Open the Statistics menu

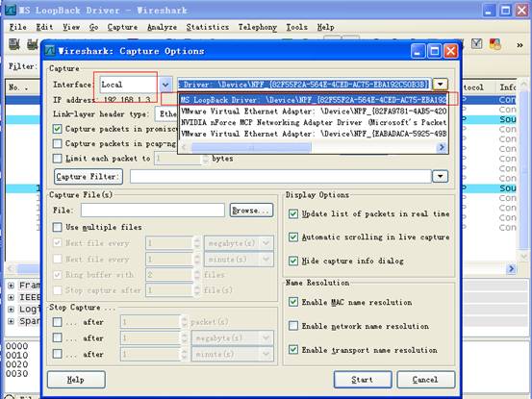(x=208, y=27)
